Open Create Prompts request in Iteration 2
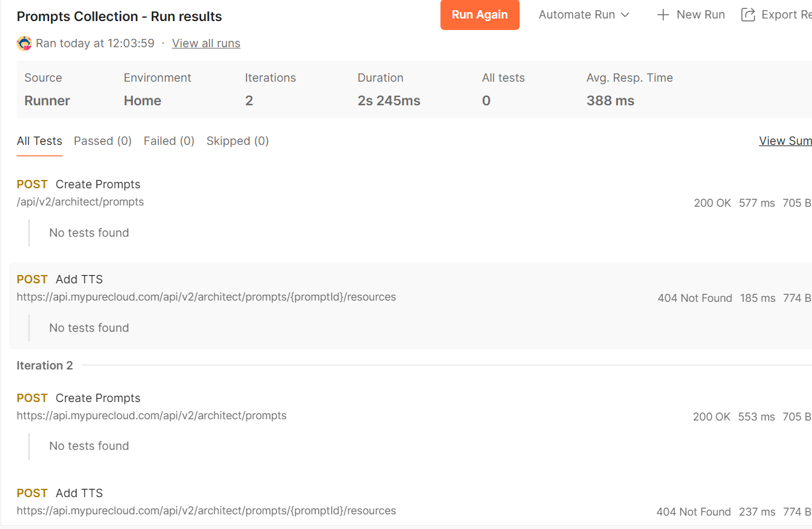812x529 pixels. (98, 398)
